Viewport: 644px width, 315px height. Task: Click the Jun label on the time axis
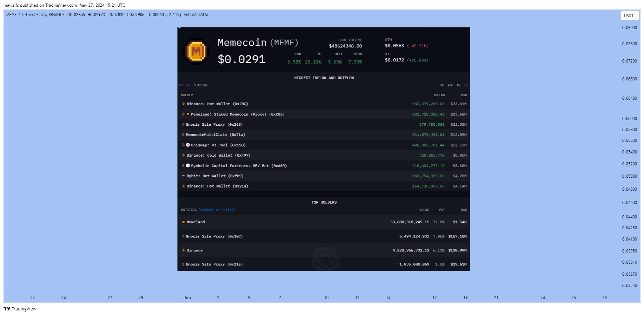tap(187, 298)
